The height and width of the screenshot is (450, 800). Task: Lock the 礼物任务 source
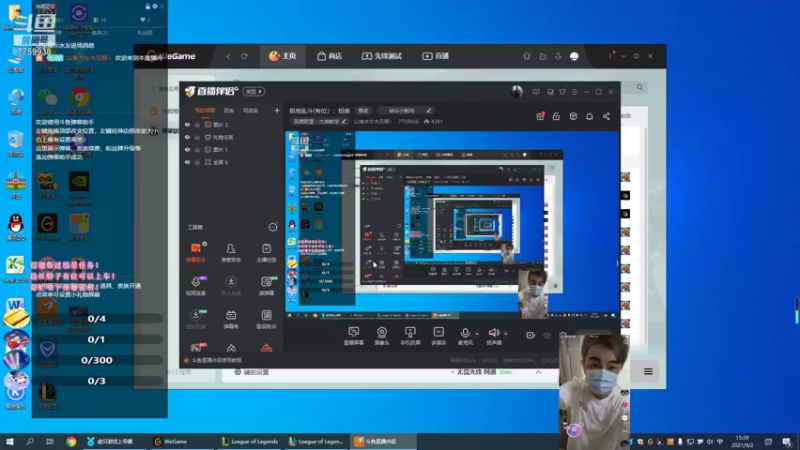click(197, 137)
